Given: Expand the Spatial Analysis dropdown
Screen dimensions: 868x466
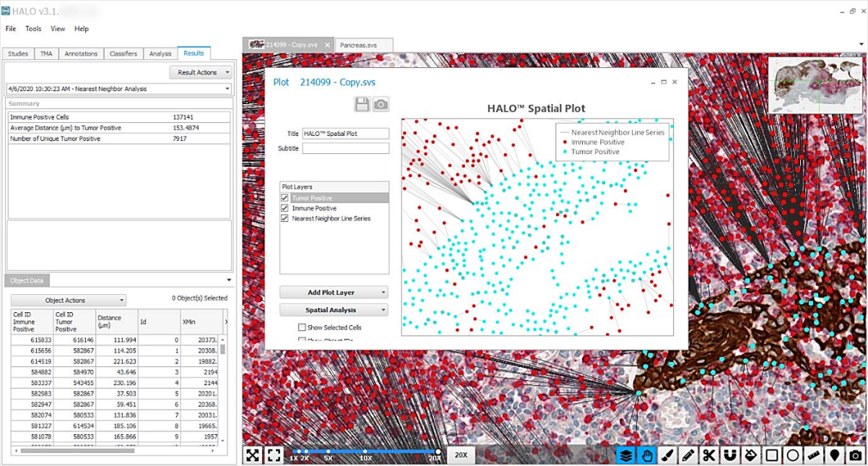Looking at the screenshot, I should click(x=334, y=310).
